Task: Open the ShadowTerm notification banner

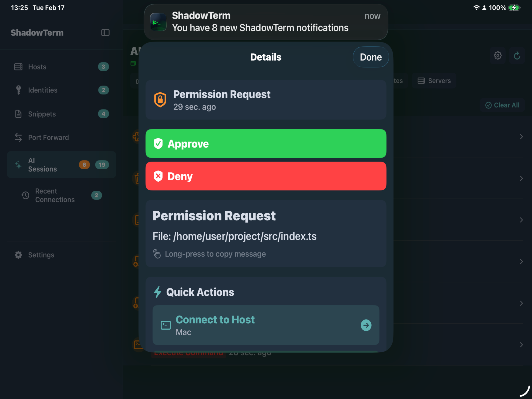Action: pos(266,22)
